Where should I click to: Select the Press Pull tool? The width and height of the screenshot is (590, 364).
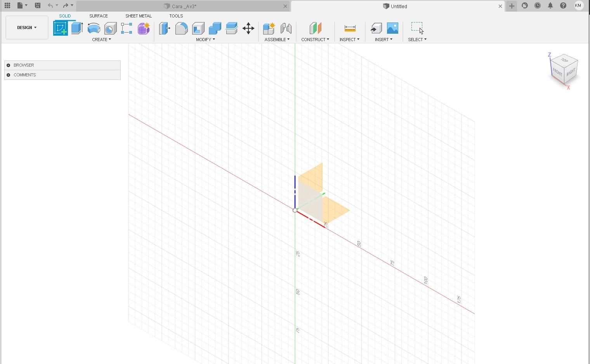[165, 28]
